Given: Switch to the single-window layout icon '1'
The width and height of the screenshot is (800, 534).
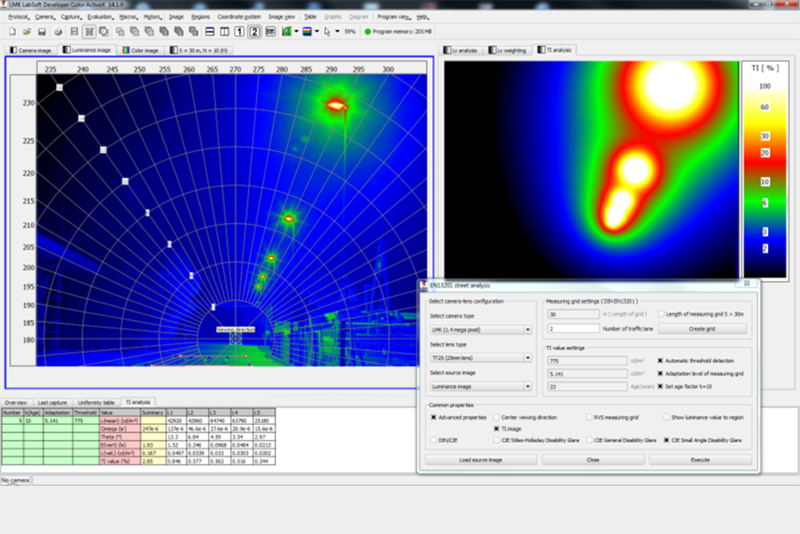Looking at the screenshot, I should [239, 32].
